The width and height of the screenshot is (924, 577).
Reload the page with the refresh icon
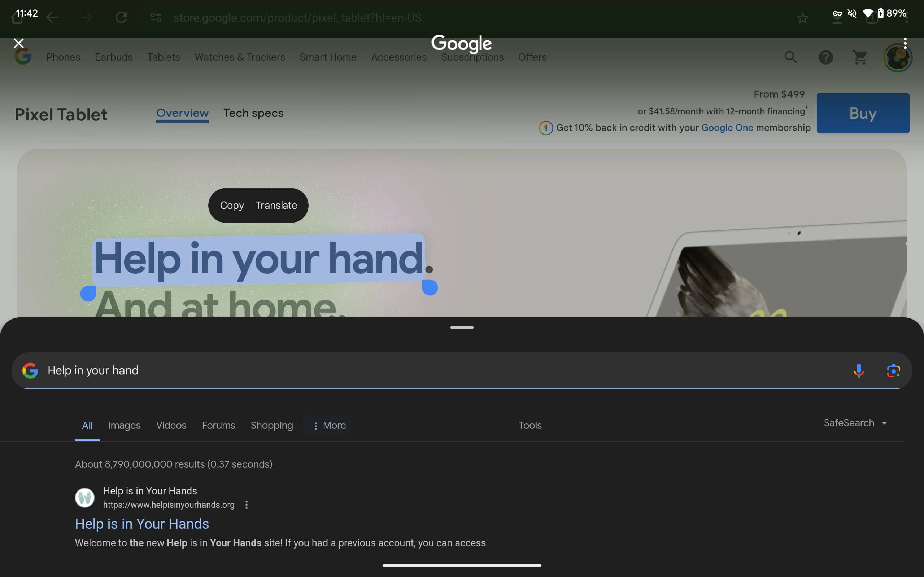121,17
